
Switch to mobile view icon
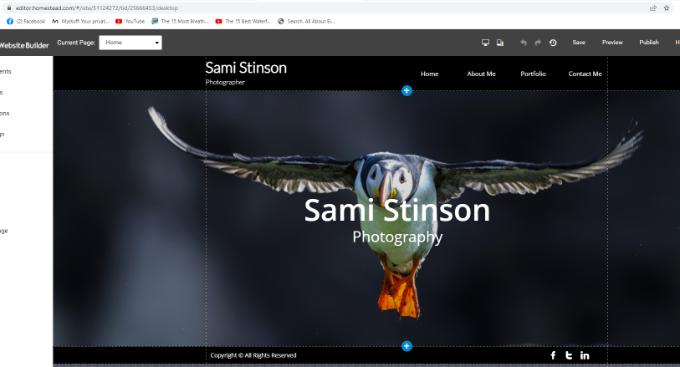click(x=500, y=43)
